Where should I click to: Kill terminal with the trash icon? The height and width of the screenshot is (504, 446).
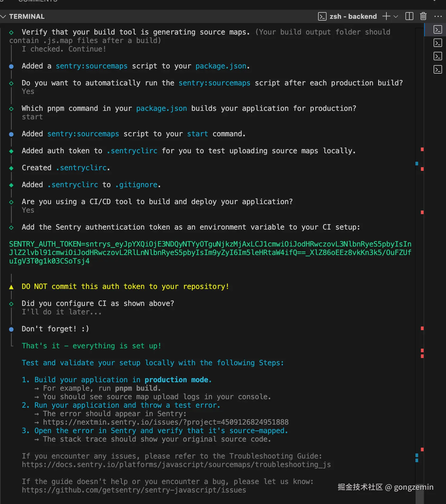pos(423,16)
